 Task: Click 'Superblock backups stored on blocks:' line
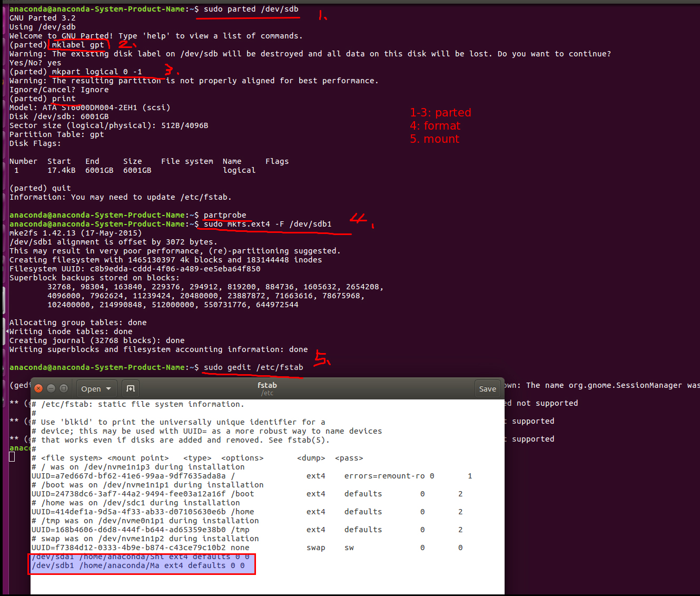(x=94, y=278)
